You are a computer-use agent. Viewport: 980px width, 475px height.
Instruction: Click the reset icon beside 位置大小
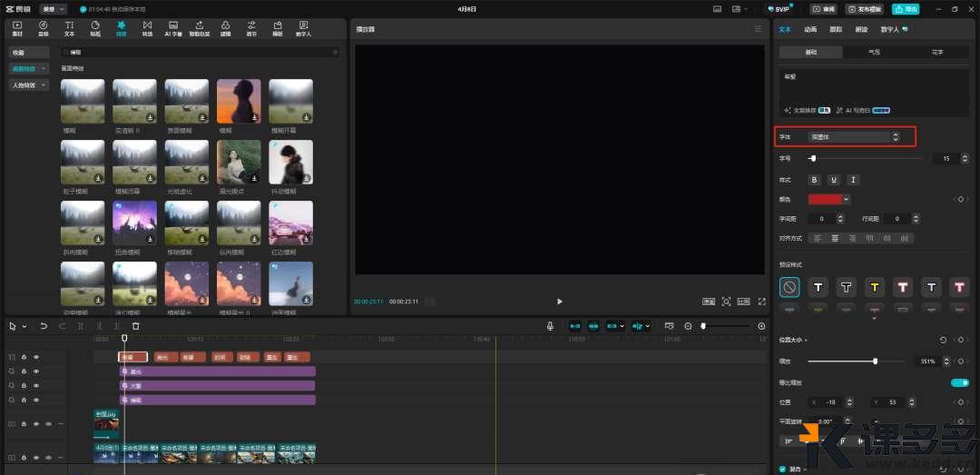943,340
